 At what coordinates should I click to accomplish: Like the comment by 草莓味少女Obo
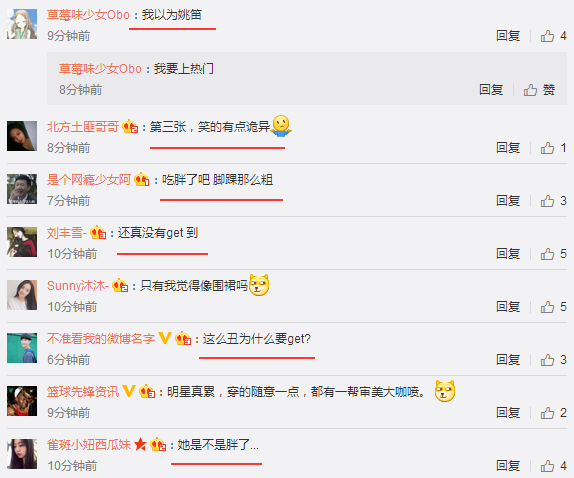[x=553, y=36]
